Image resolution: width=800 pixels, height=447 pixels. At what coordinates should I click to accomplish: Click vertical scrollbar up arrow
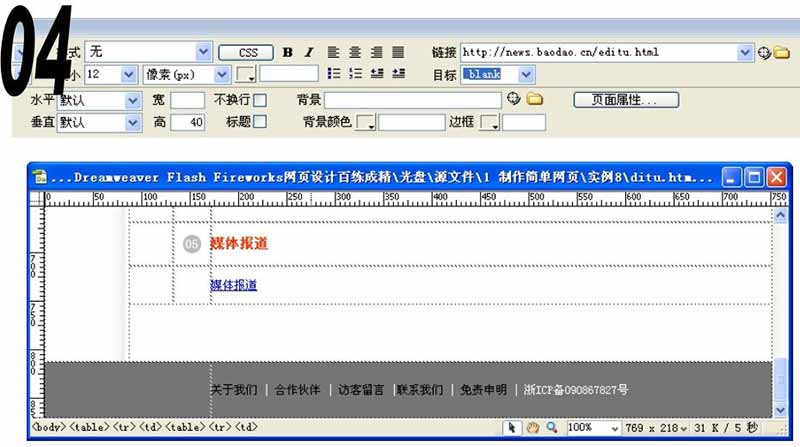tap(781, 215)
